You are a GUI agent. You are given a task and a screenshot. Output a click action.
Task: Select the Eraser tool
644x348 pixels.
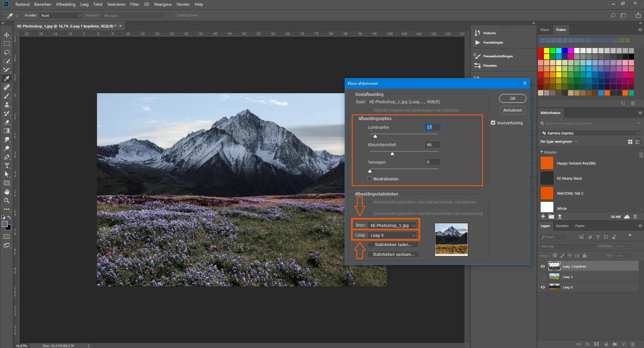[7, 122]
